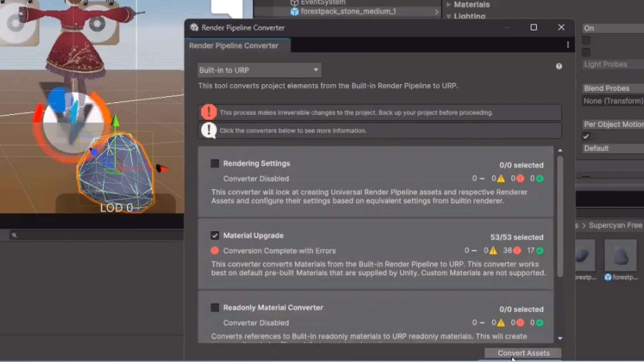Click Rendering Settings red error count icon

[520, 178]
